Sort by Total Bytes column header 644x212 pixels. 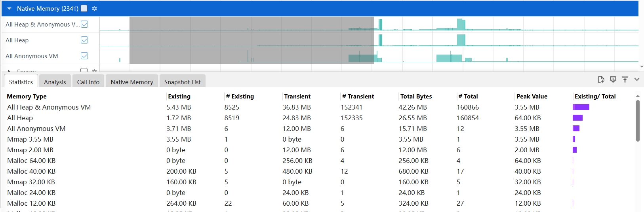click(416, 97)
